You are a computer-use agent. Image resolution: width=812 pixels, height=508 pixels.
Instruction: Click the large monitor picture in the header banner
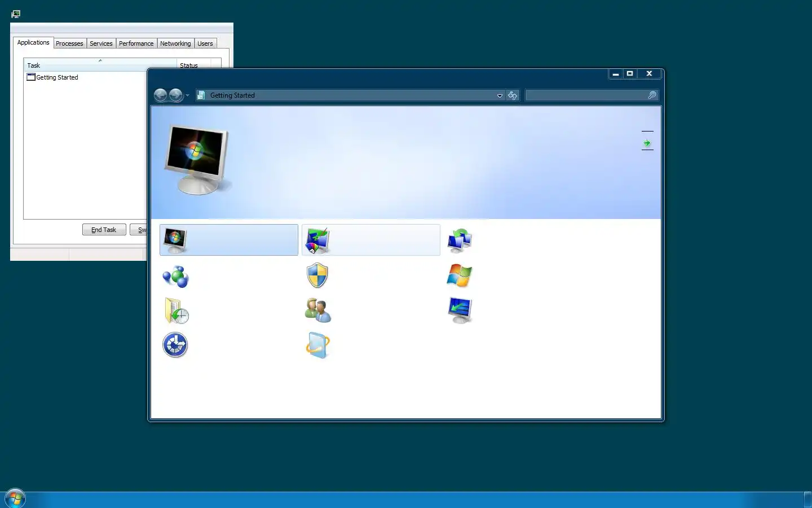pyautogui.click(x=198, y=160)
